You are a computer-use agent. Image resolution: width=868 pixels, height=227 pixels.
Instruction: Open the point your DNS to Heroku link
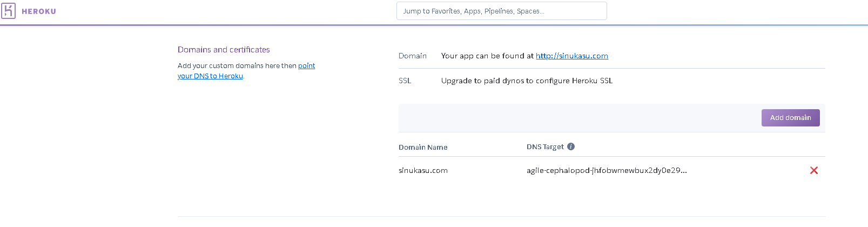210,76
